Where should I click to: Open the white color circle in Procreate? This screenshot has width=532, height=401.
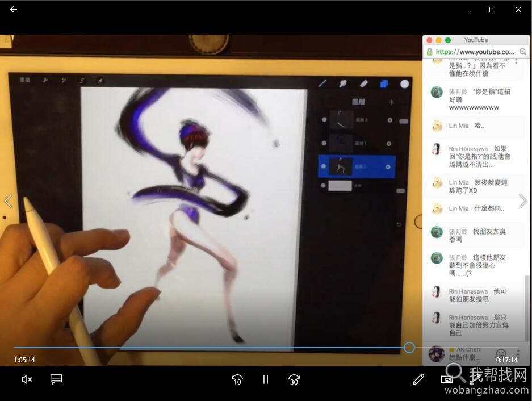point(404,84)
